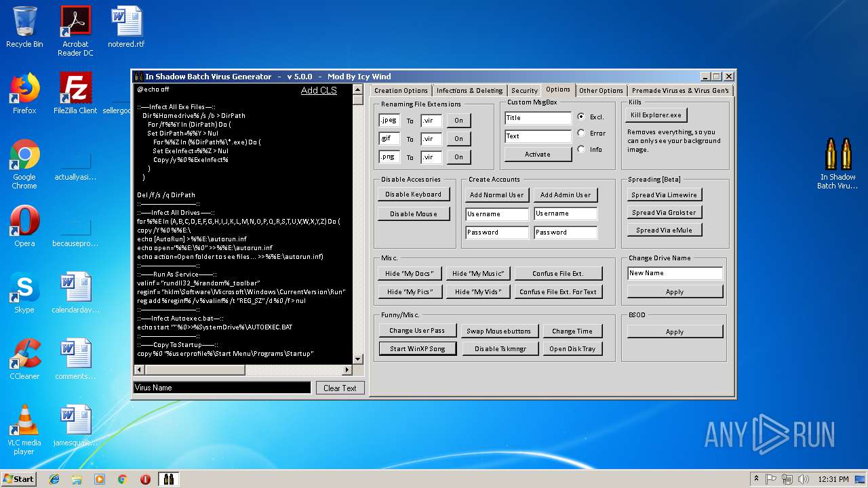Image resolution: width=868 pixels, height=488 pixels.
Task: Open the Start menu
Action: click(x=19, y=479)
